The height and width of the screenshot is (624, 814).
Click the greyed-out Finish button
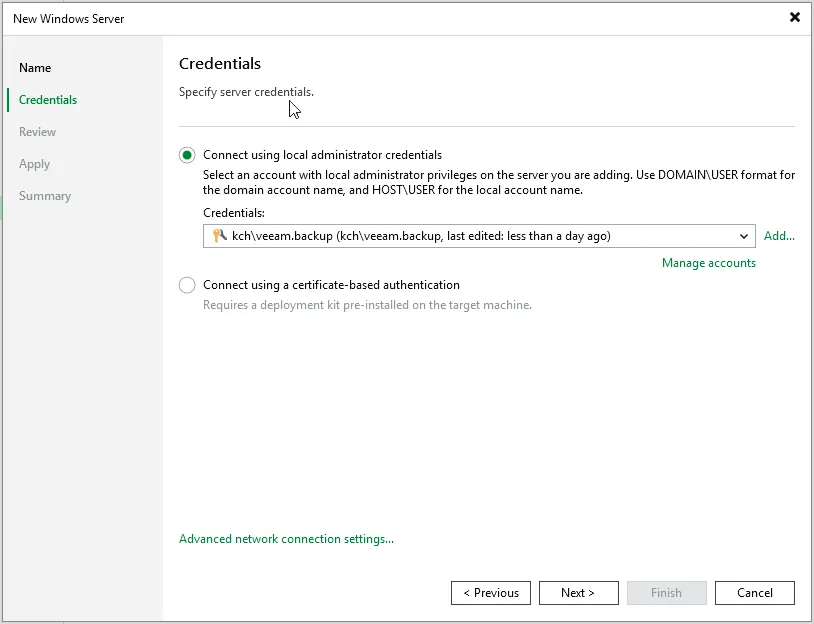coord(666,593)
